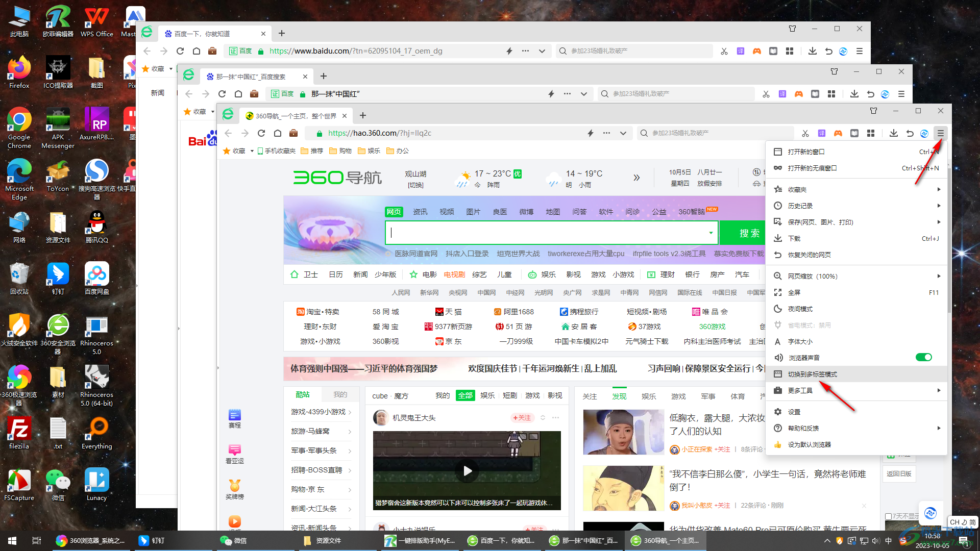Expand 更多工具 submenu
Image resolution: width=980 pixels, height=551 pixels.
tap(856, 390)
